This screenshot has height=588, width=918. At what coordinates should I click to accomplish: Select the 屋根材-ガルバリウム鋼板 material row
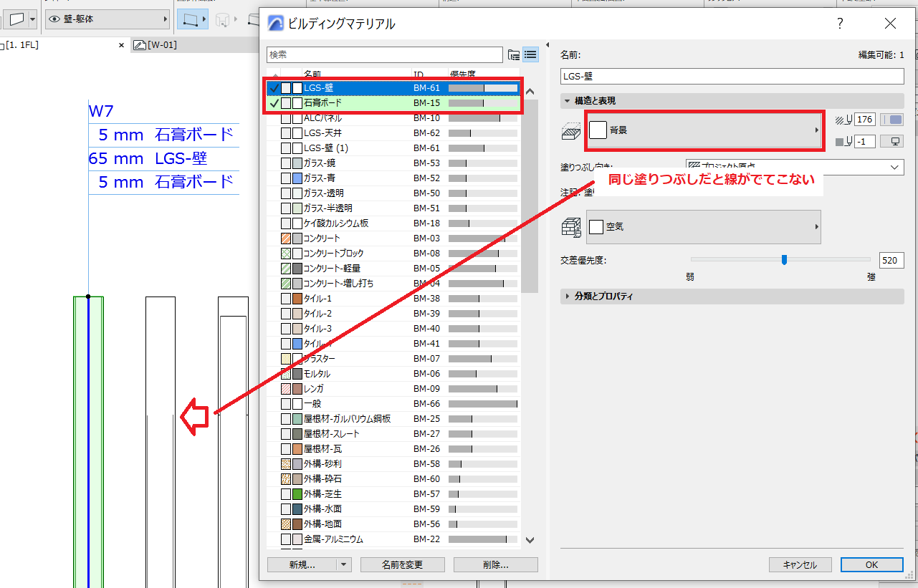point(393,419)
